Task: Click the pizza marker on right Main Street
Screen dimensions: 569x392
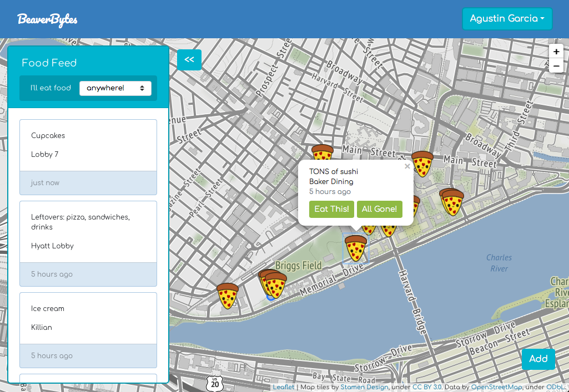Action: click(422, 164)
